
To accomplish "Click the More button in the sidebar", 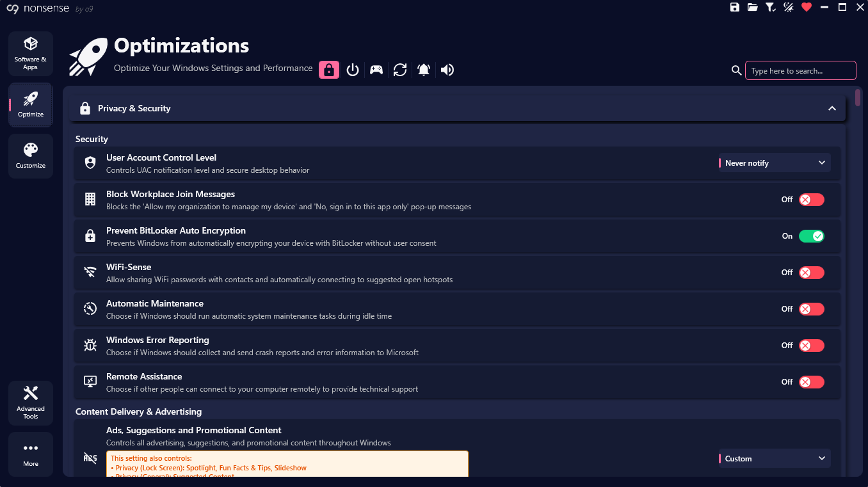I will point(31,454).
